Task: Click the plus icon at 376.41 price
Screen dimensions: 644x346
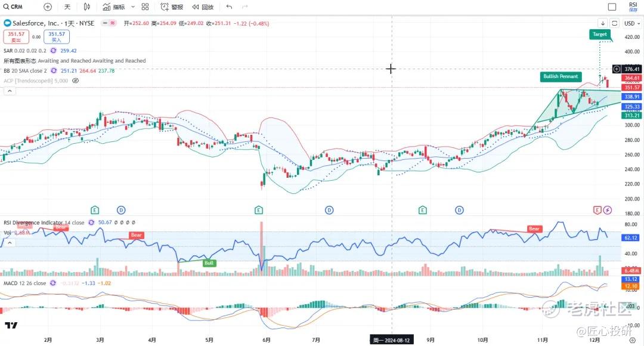Action: click(617, 69)
